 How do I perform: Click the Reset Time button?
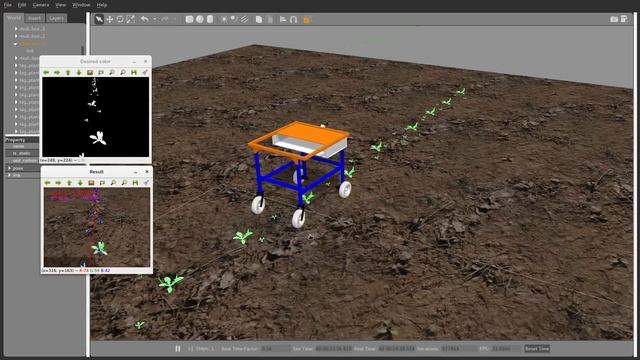(x=537, y=349)
